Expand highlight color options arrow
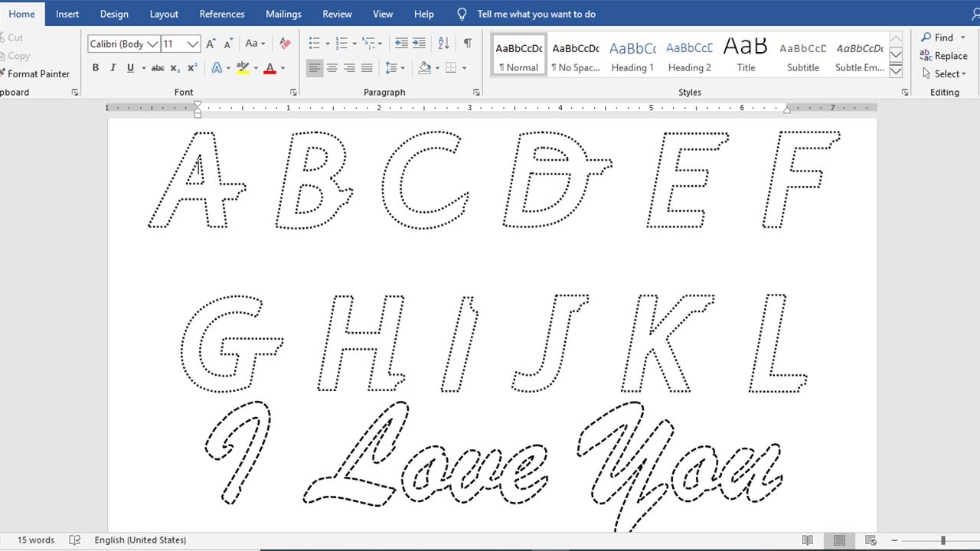The height and width of the screenshot is (551, 980). coord(256,68)
